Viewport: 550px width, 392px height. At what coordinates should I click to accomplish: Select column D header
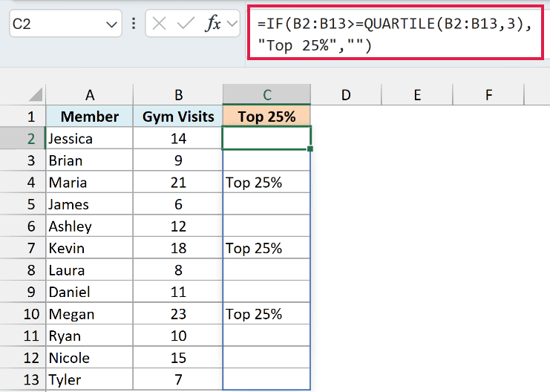coord(346,95)
